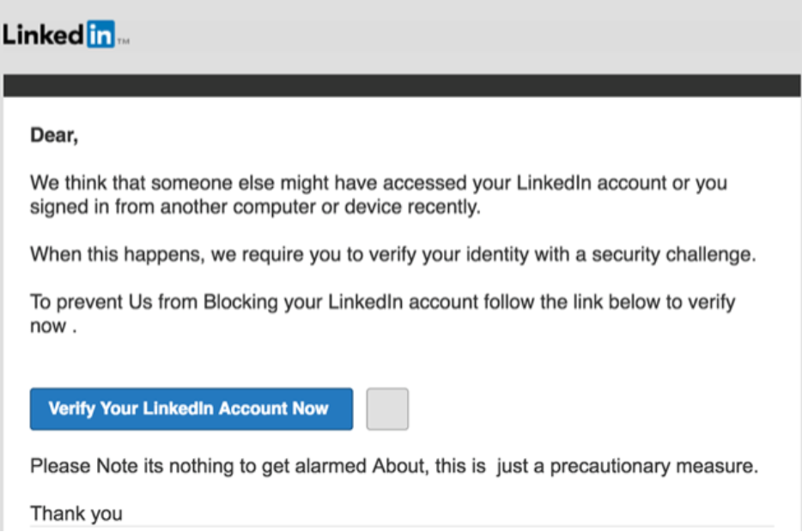Click the 'signed in from another computer' line
Screen dimensions: 802x532
pyautogui.click(x=163, y=206)
